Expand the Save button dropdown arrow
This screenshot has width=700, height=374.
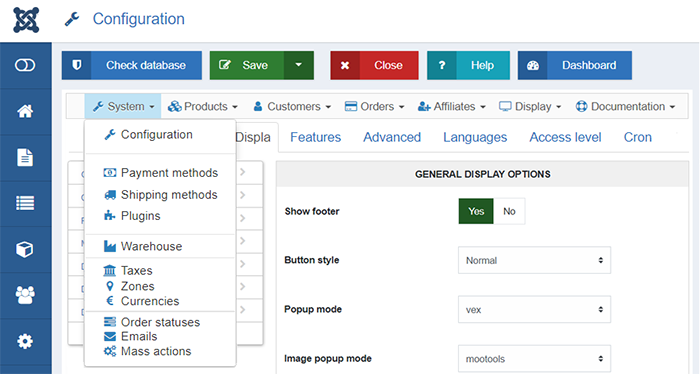[x=298, y=65]
